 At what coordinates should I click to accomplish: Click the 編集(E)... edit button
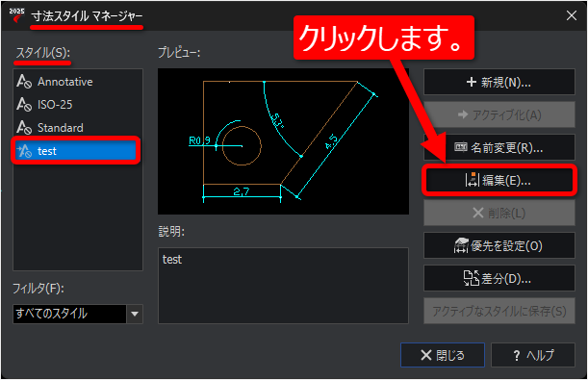click(x=499, y=180)
